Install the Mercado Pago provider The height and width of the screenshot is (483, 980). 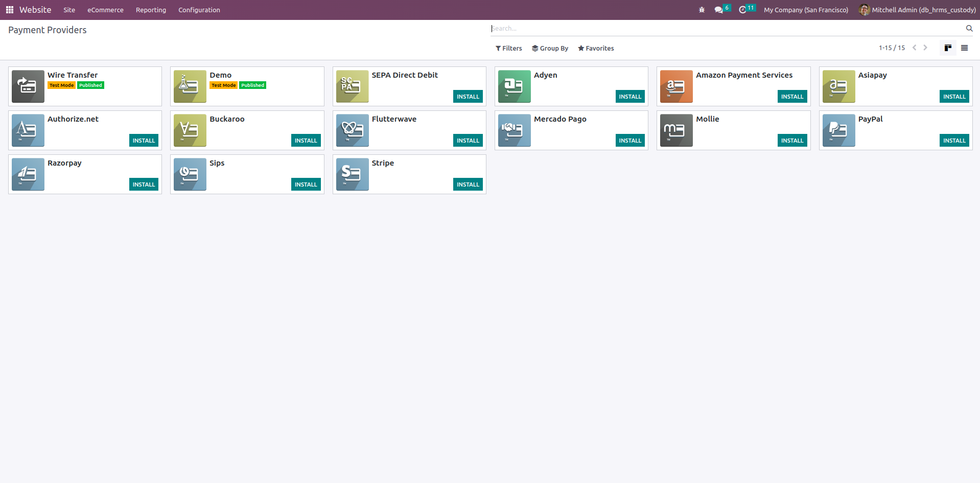tap(630, 141)
